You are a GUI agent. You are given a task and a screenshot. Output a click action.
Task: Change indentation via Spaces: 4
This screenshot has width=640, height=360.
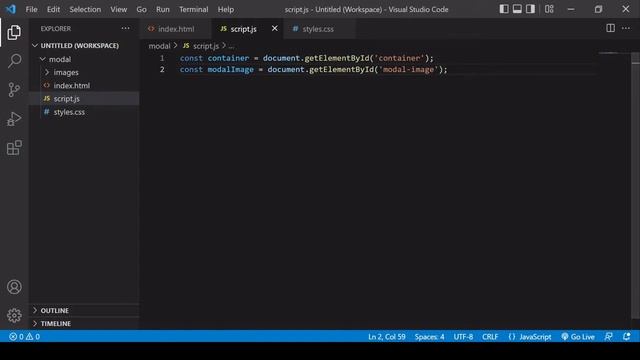tap(429, 337)
